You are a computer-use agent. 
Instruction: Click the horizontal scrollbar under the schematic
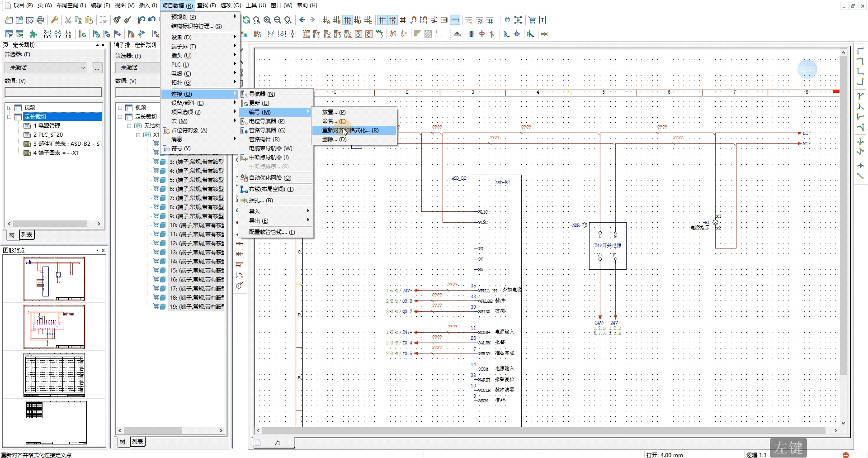pyautogui.click(x=542, y=431)
